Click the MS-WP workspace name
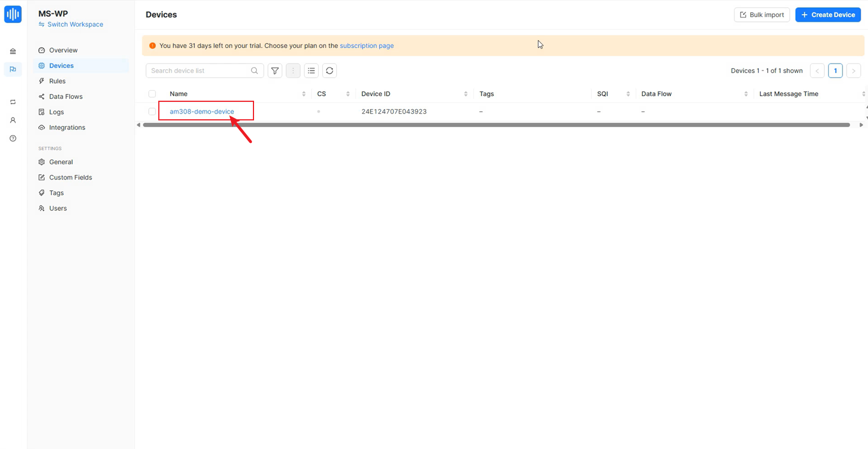The width and height of the screenshot is (868, 449). 53,14
